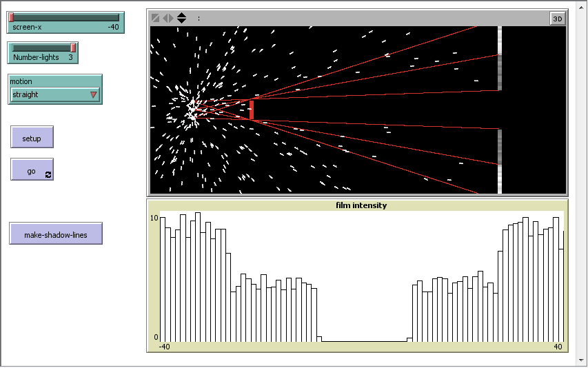
Task: Click the left-right arrows speed icon
Action: tap(168, 18)
